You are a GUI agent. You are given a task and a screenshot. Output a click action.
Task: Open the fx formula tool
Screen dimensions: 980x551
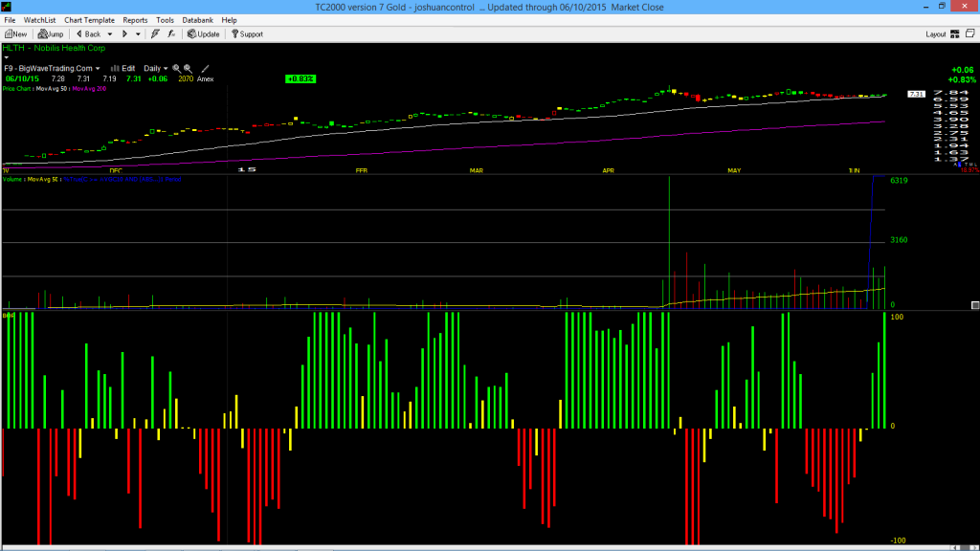171,33
